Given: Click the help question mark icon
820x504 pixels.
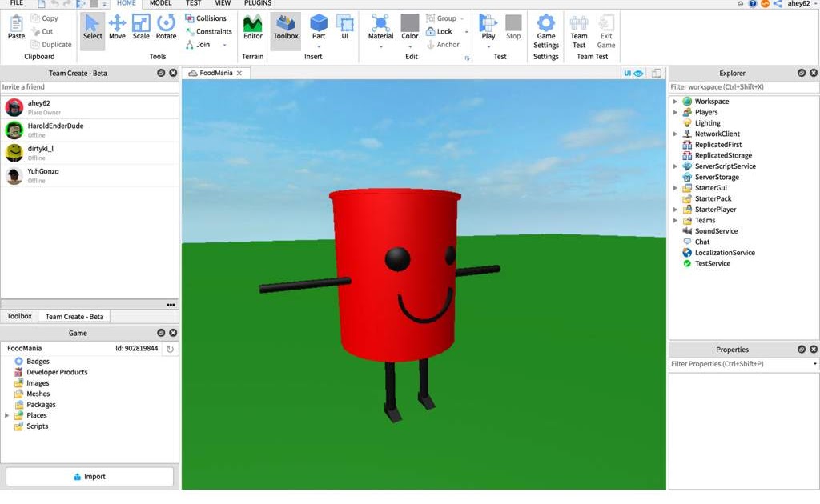Looking at the screenshot, I should pyautogui.click(x=752, y=4).
